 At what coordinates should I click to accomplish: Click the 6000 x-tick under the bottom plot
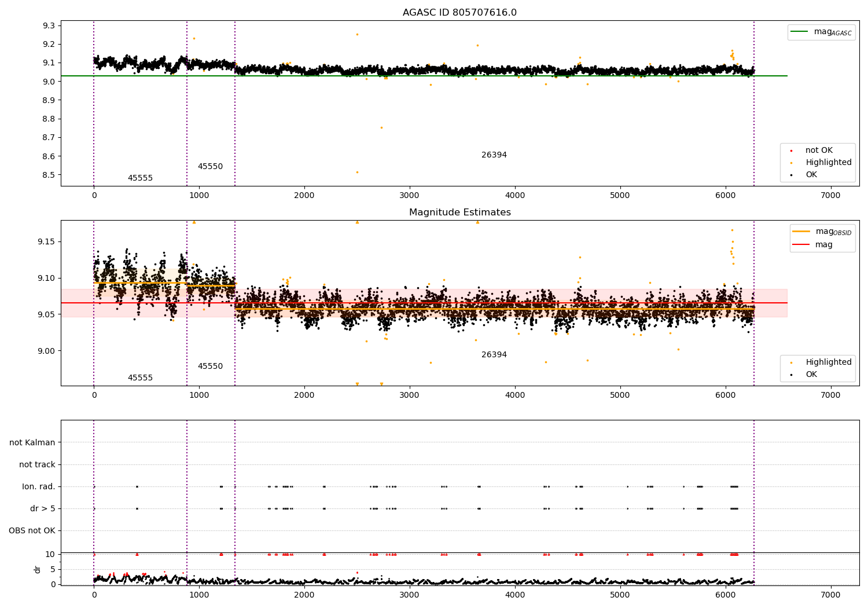click(725, 595)
